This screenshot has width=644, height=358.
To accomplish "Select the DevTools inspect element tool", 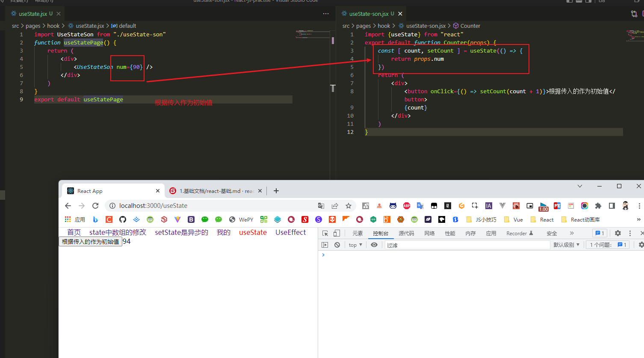I will pyautogui.click(x=325, y=233).
